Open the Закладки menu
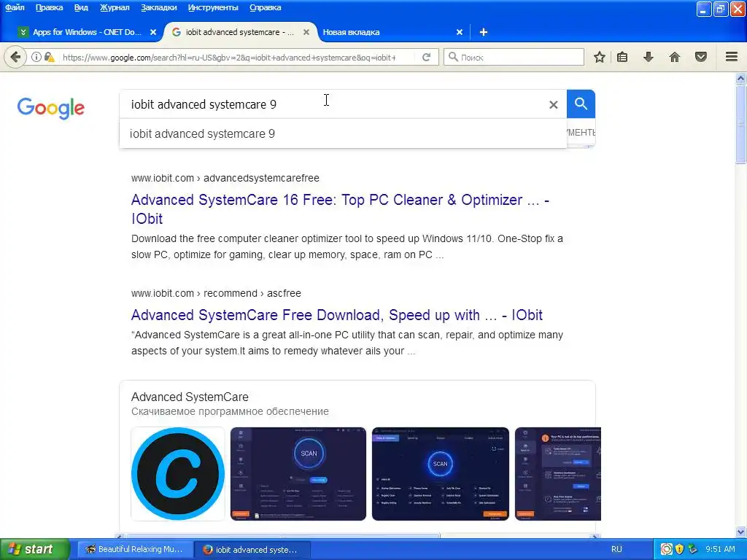Viewport: 747px width, 560px height. [x=158, y=7]
